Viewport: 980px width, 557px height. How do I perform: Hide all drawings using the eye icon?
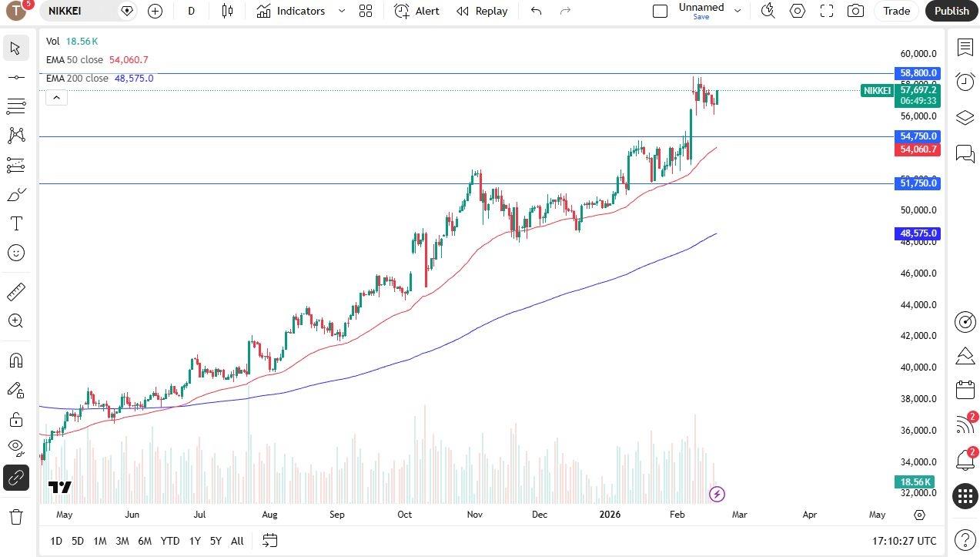16,448
